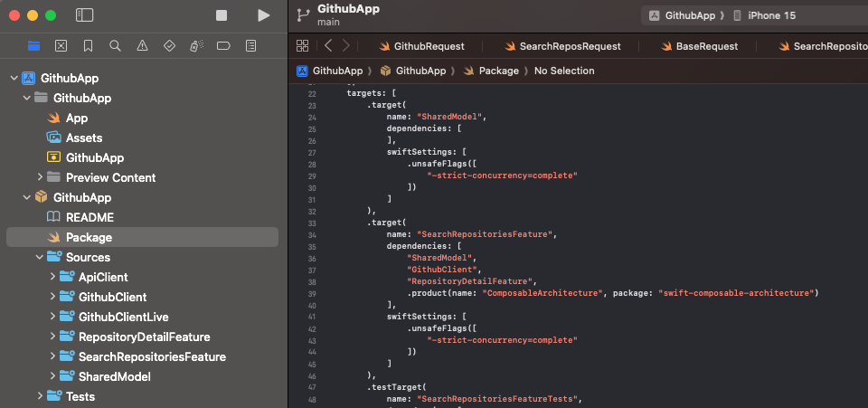The height and width of the screenshot is (408, 868).
Task: Click the GithubApp project title in toolbar
Action: pos(348,9)
